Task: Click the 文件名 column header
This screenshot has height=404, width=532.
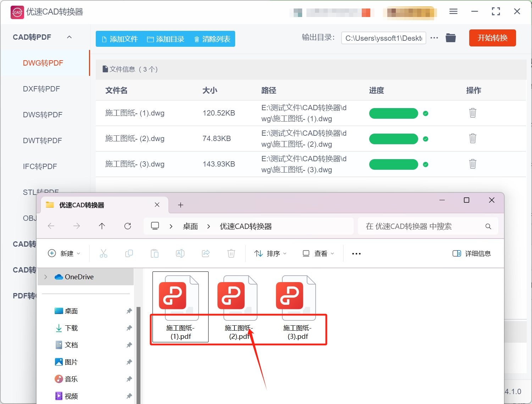Action: [116, 90]
